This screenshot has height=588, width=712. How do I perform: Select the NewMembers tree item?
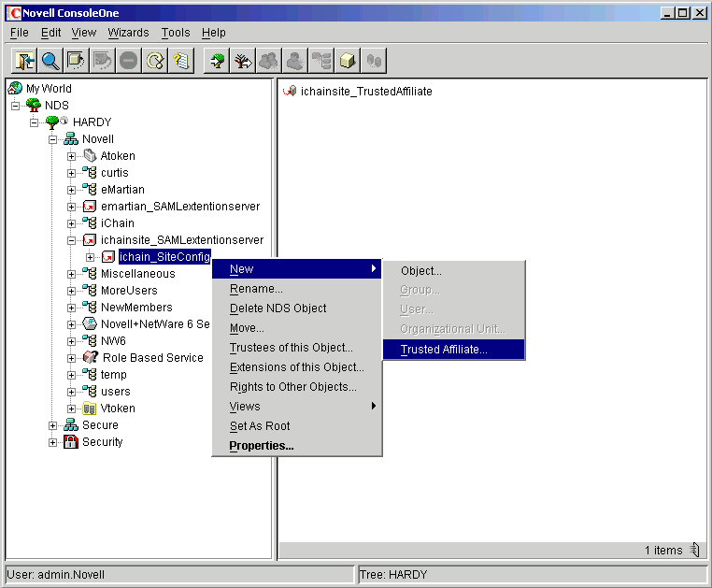coord(136,308)
